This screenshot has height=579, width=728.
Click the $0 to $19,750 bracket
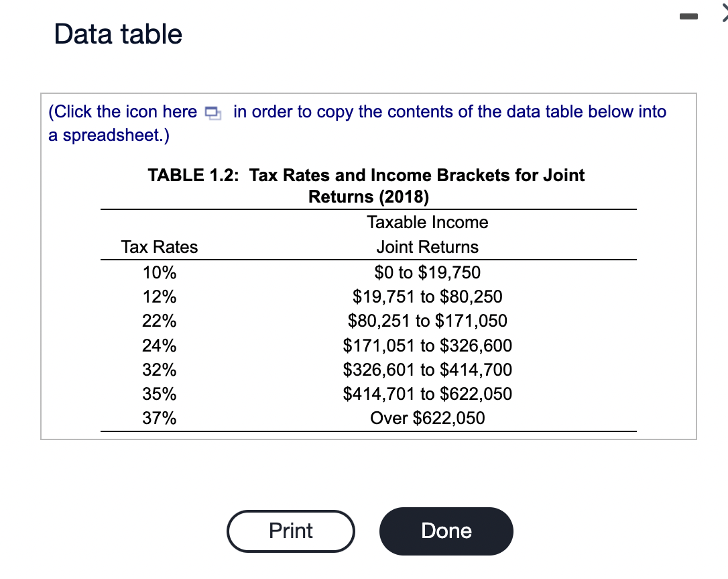(x=428, y=273)
